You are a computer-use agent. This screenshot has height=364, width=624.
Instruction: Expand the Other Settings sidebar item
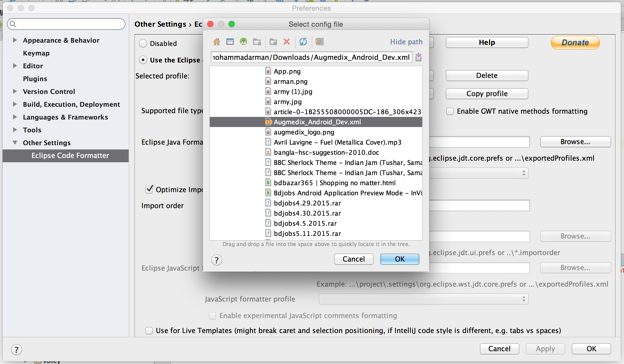click(x=16, y=143)
